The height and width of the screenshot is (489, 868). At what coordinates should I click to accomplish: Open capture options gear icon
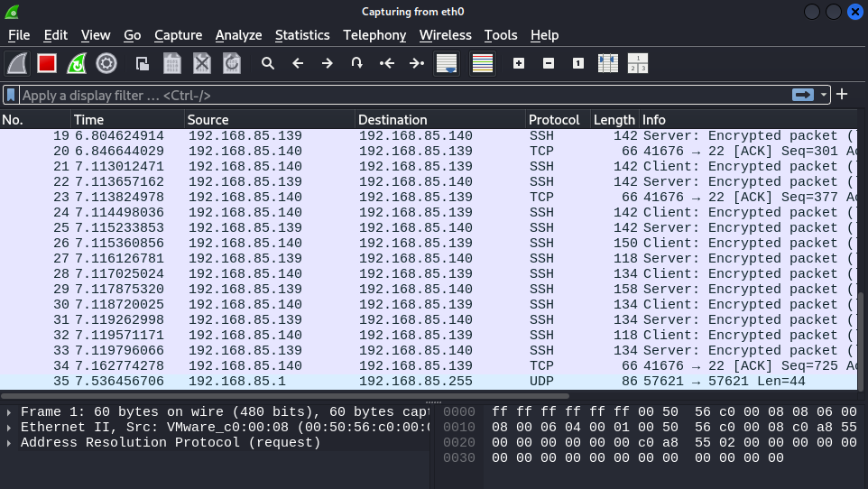pos(106,63)
